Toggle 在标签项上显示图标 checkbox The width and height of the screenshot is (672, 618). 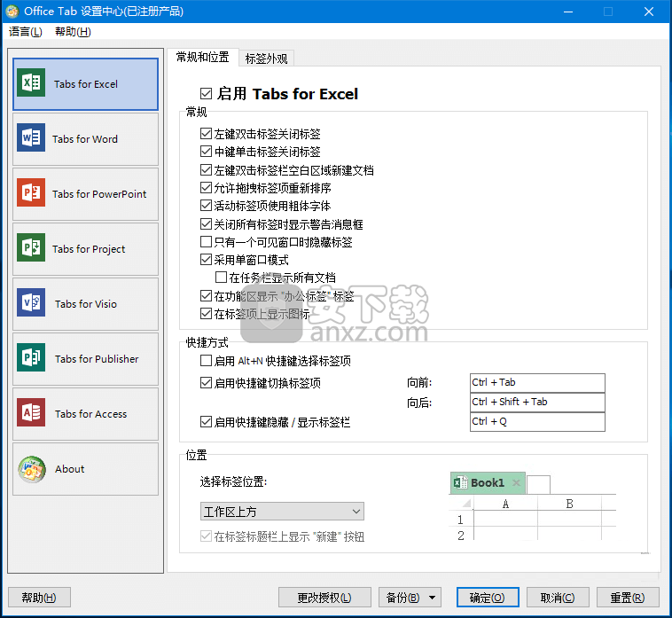(x=207, y=314)
